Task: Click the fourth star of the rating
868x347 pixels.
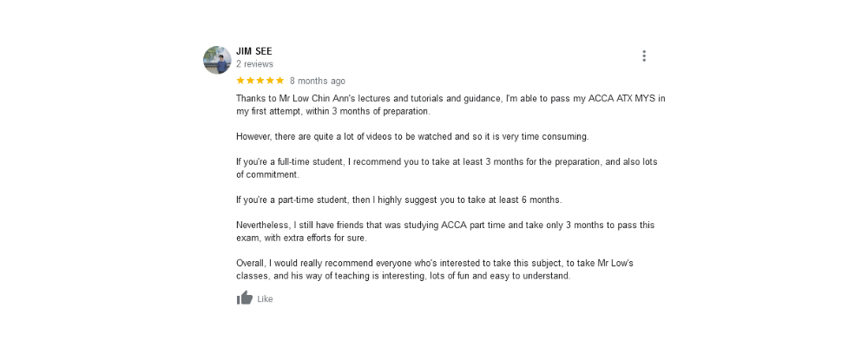Action: pos(270,81)
